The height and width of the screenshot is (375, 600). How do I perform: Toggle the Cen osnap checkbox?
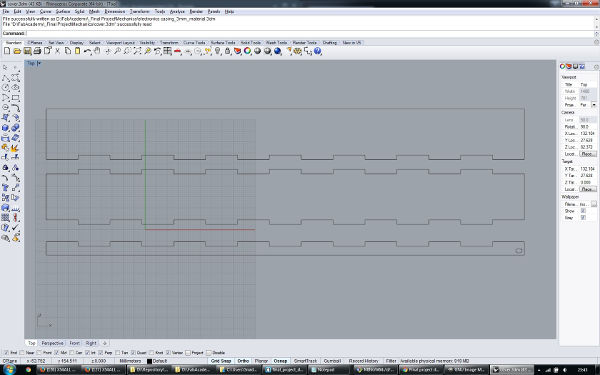(x=72, y=352)
